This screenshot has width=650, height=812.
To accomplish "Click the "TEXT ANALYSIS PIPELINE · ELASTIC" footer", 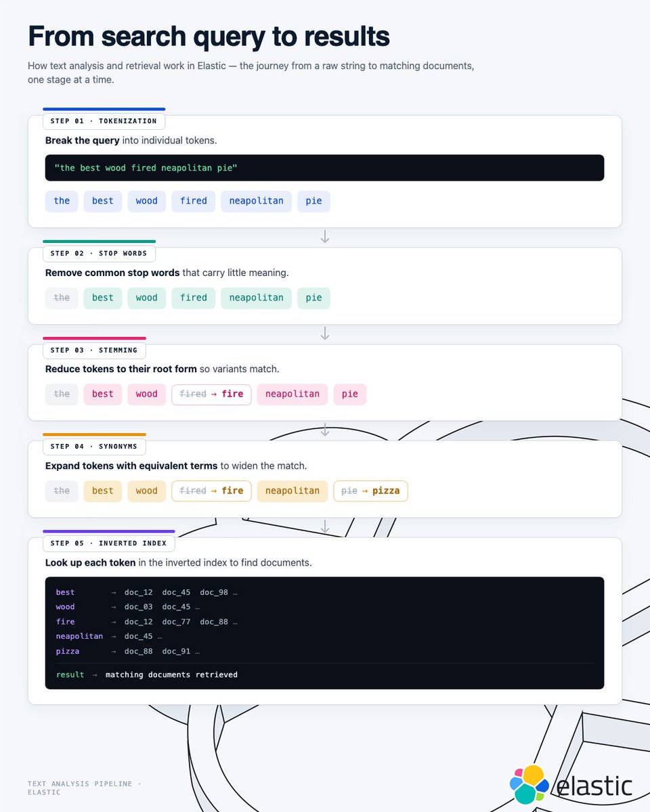I will pos(85,788).
